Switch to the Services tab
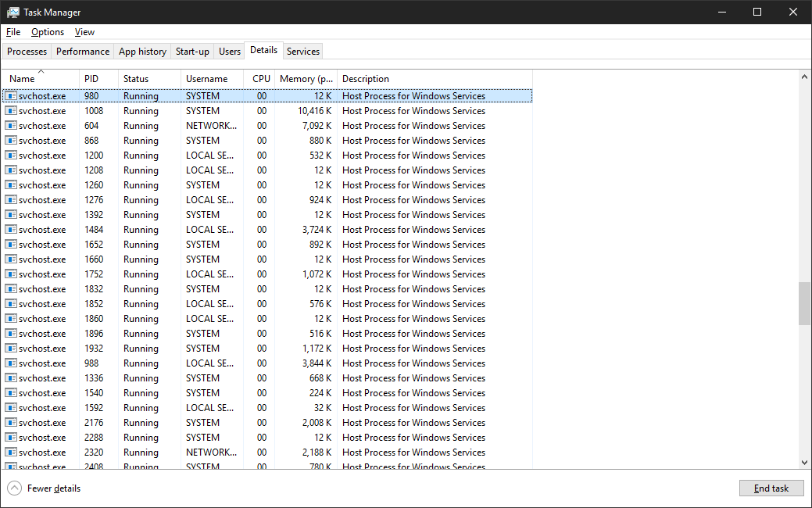The height and width of the screenshot is (508, 812). coord(303,52)
